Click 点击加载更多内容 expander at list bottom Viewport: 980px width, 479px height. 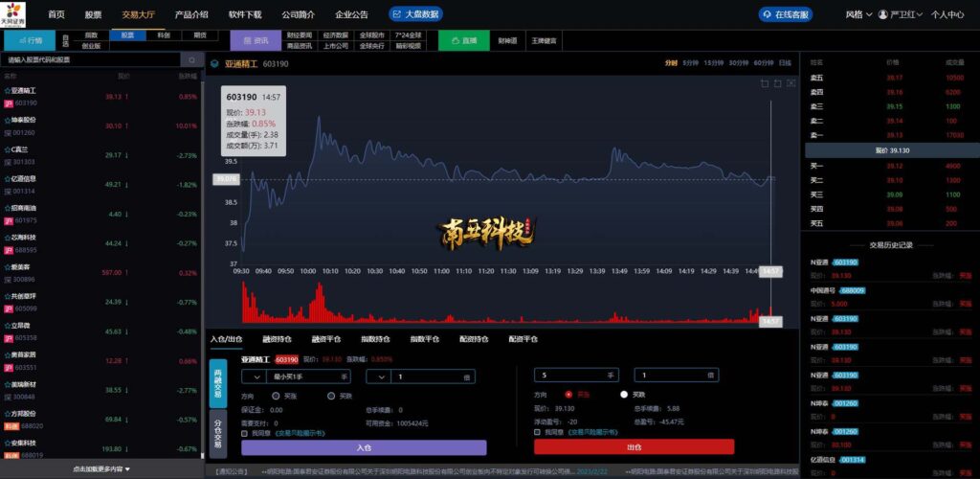(101, 469)
